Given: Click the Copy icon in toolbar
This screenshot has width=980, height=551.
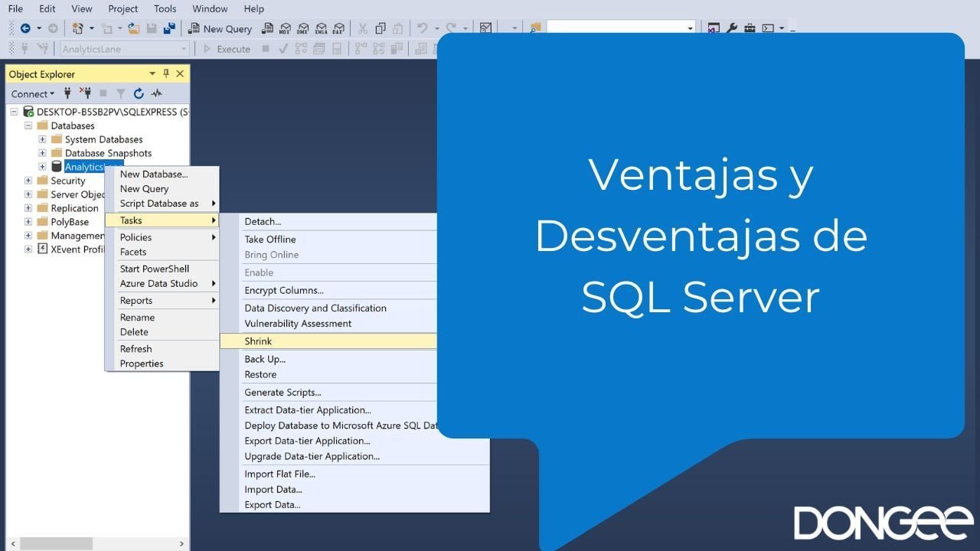Looking at the screenshot, I should [380, 28].
